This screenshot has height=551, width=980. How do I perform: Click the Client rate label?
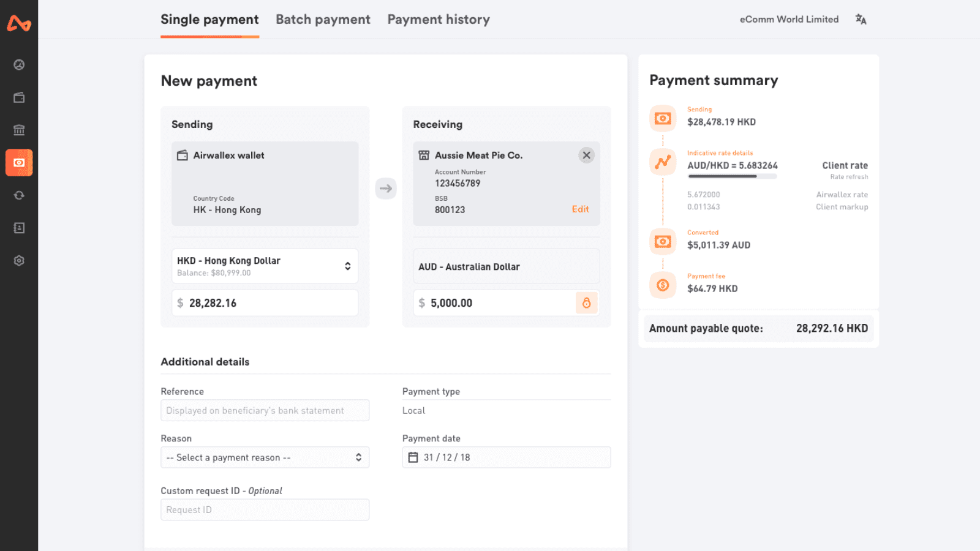[845, 165]
